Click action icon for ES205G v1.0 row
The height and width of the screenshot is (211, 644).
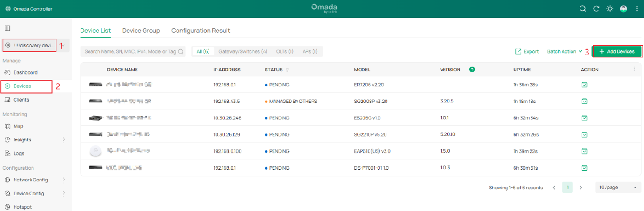pos(584,118)
